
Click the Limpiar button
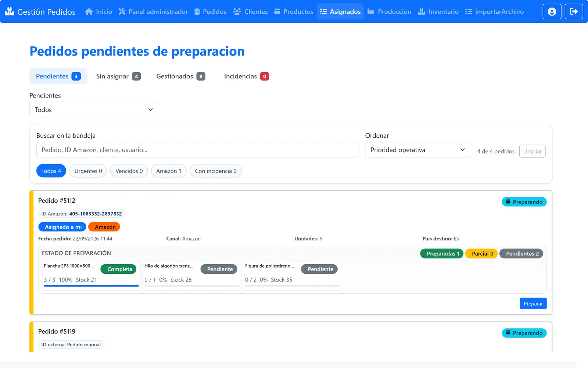532,151
